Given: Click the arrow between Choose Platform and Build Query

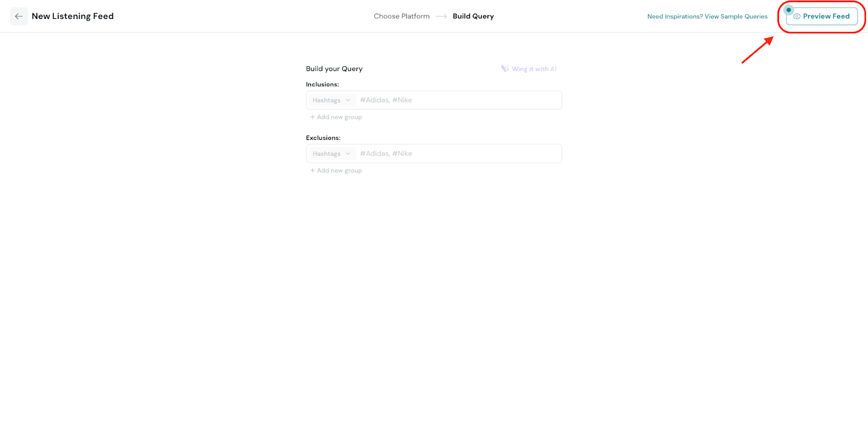Looking at the screenshot, I should [x=441, y=16].
